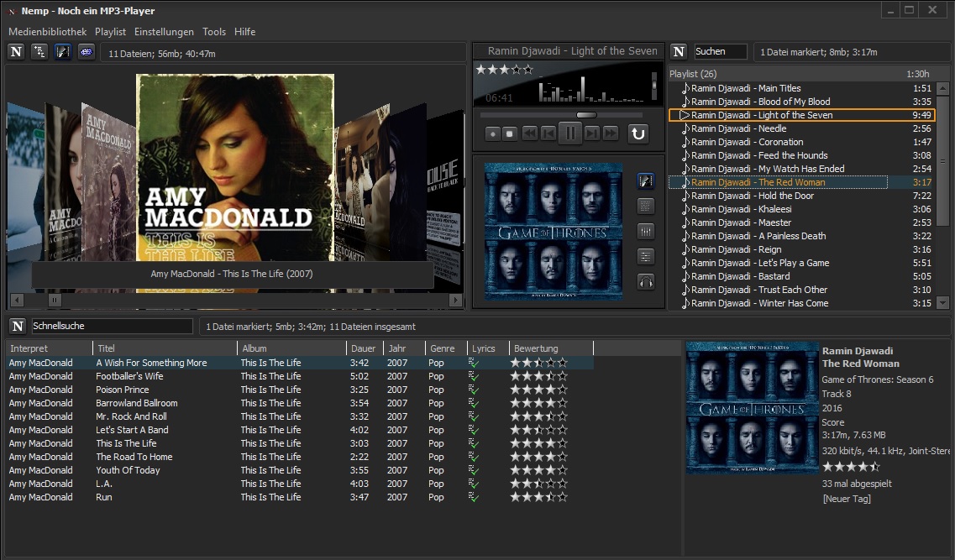
Task: Open the Einstellungen menu
Action: coord(164,32)
